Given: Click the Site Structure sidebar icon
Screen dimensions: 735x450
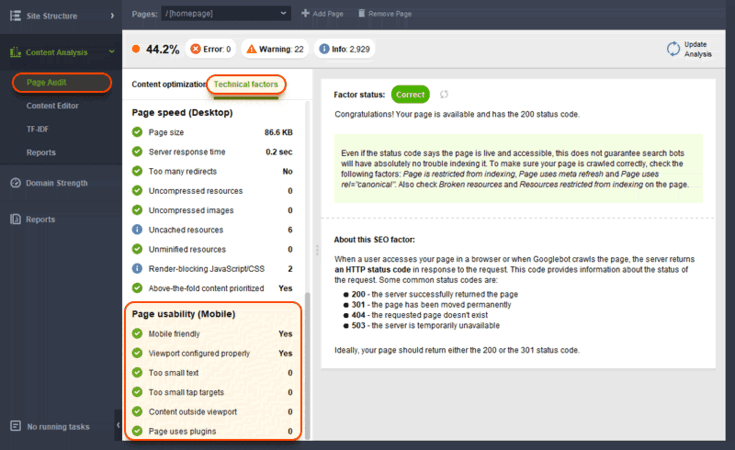Looking at the screenshot, I should point(16,16).
